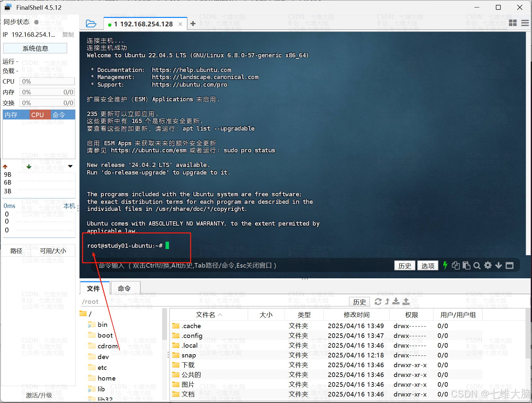Viewport: 532px width, 403px height.
Task: Select the 图片 folder row
Action: [326, 384]
